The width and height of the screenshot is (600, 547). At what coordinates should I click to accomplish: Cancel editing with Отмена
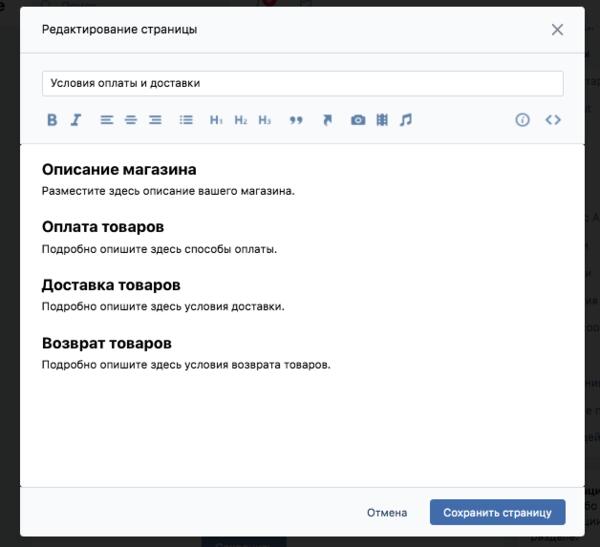click(x=387, y=513)
